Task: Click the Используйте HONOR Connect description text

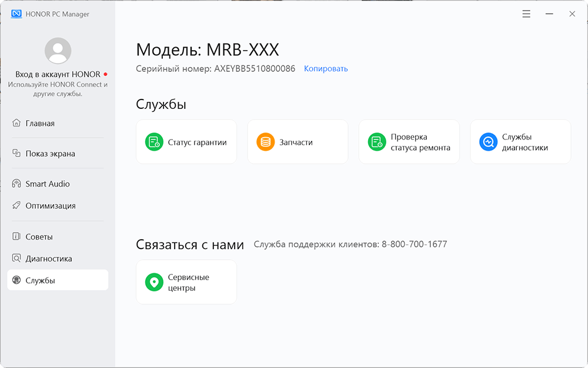Action: point(58,89)
